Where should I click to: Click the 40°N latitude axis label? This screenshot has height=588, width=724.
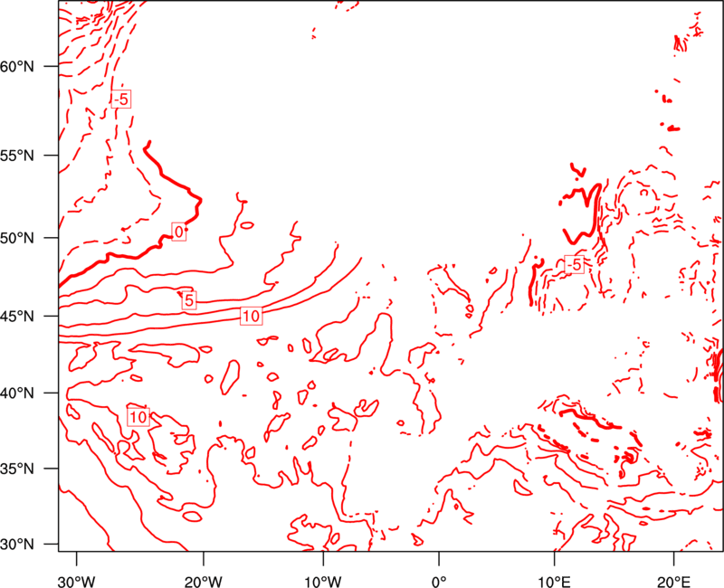tap(17, 394)
